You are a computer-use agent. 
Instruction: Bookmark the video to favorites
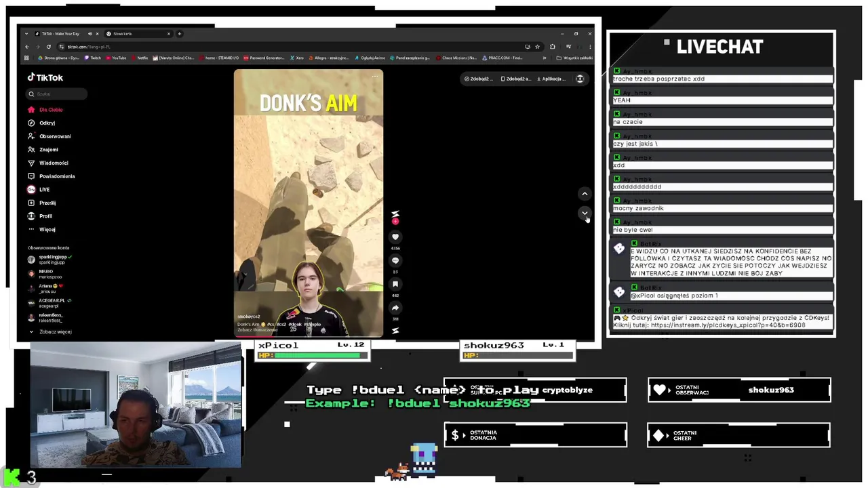[395, 284]
